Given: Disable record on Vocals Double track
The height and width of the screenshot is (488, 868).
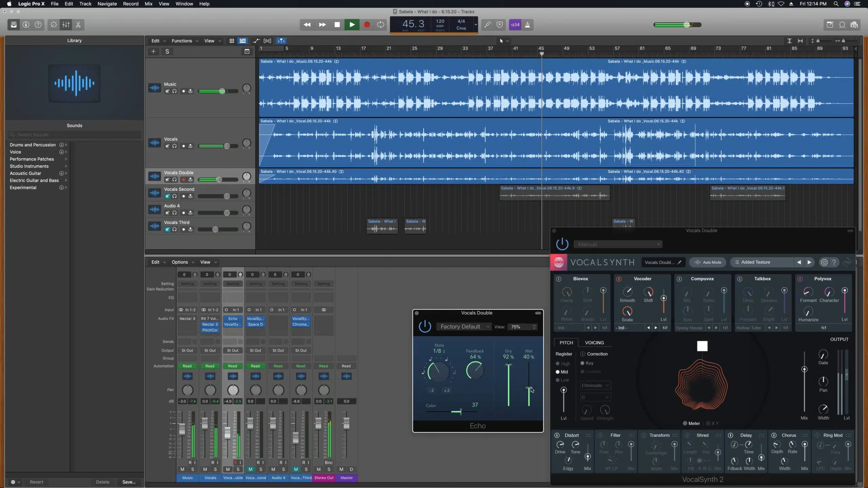Looking at the screenshot, I should point(183,180).
